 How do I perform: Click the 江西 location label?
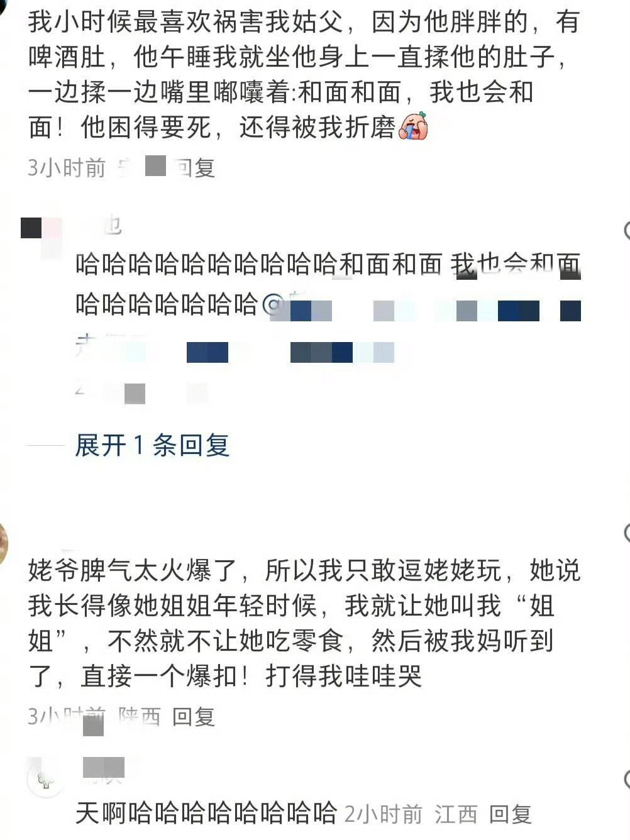point(456,814)
